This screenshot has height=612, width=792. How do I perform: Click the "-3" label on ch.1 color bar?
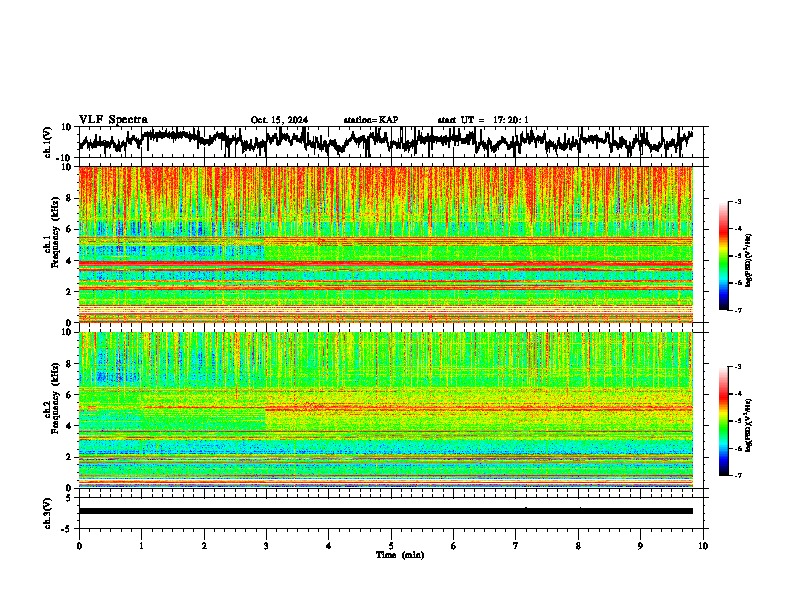tap(737, 201)
